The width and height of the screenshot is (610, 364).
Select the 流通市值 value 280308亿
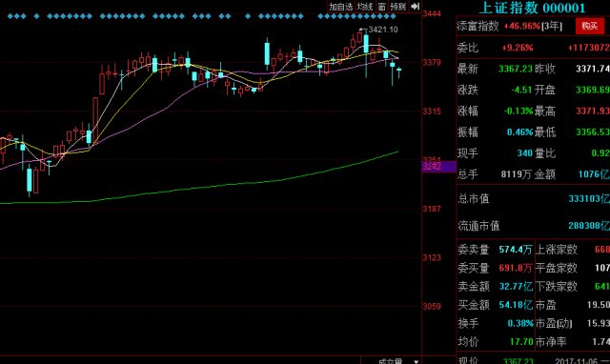pos(589,226)
